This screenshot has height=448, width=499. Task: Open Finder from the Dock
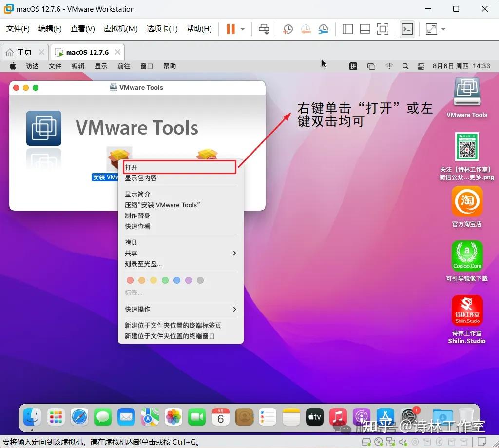(32, 416)
